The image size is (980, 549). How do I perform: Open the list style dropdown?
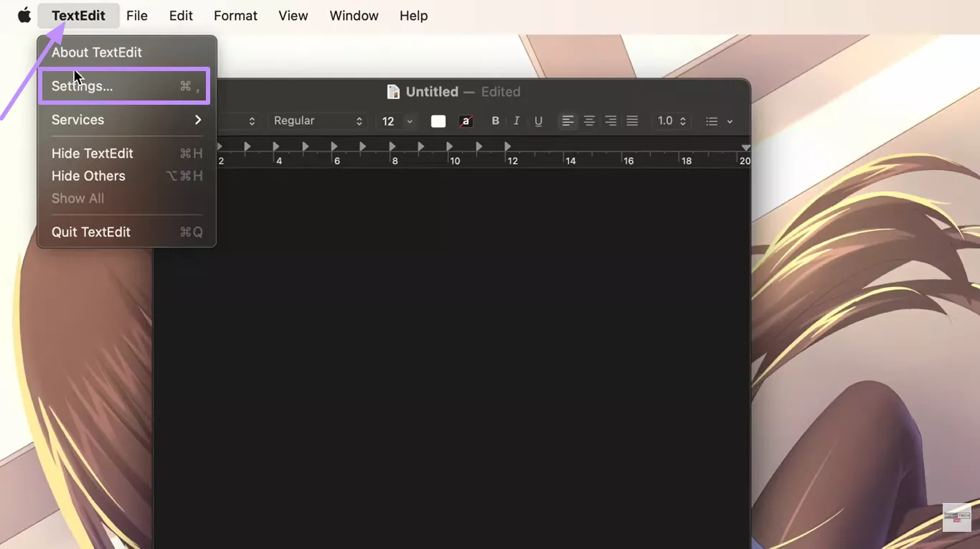click(718, 121)
